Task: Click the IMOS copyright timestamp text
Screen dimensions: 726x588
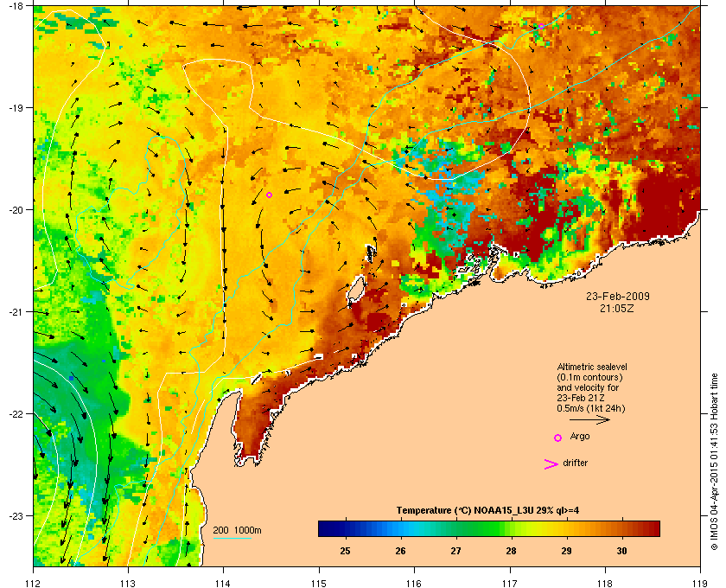Action: (x=714, y=462)
